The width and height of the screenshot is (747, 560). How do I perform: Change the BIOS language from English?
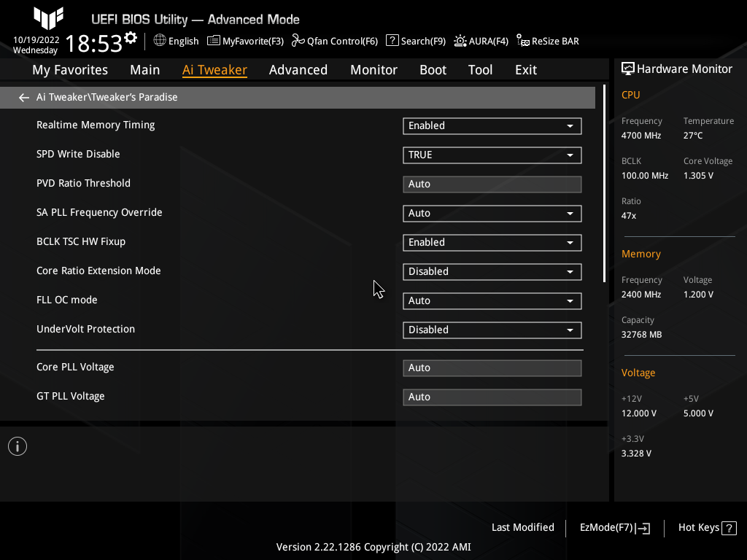coord(176,41)
